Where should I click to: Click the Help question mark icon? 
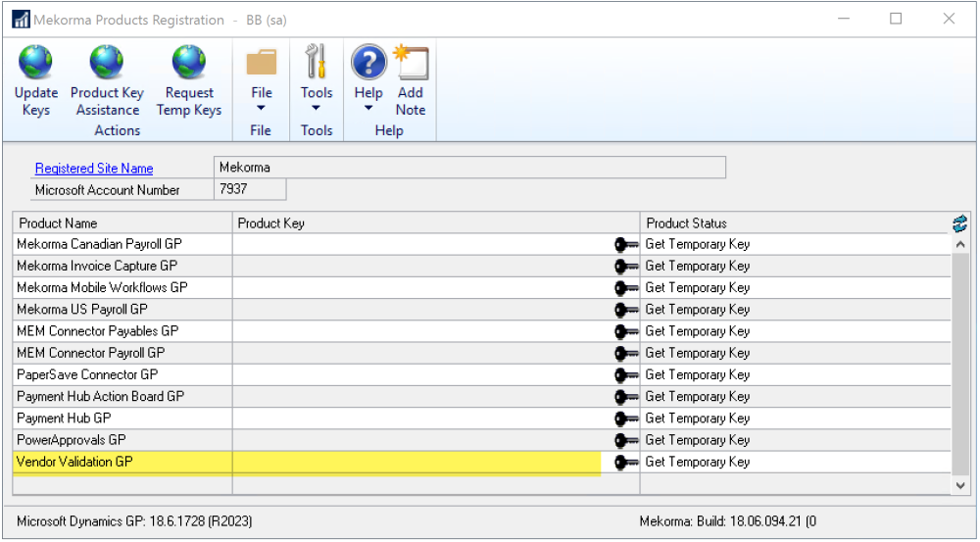tap(368, 62)
